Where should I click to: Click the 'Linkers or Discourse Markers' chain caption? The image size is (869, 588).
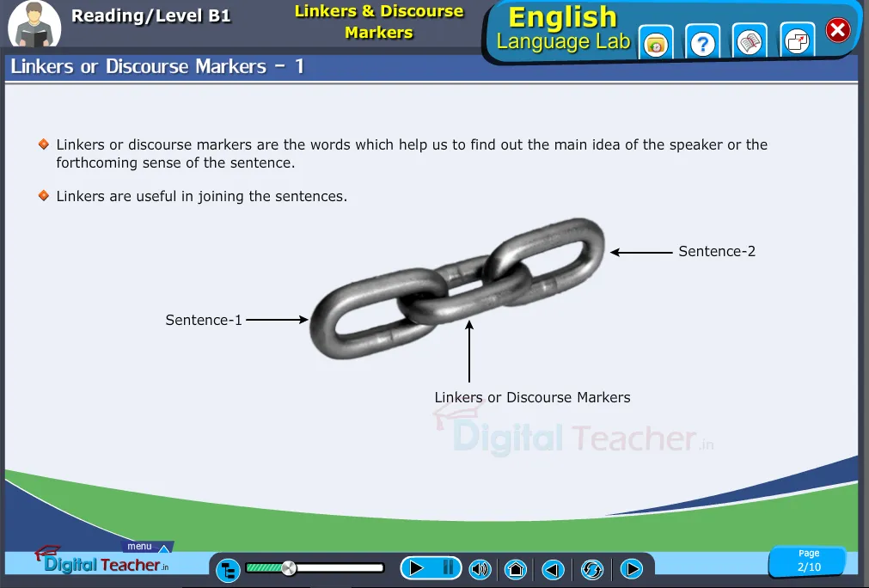pyautogui.click(x=532, y=397)
